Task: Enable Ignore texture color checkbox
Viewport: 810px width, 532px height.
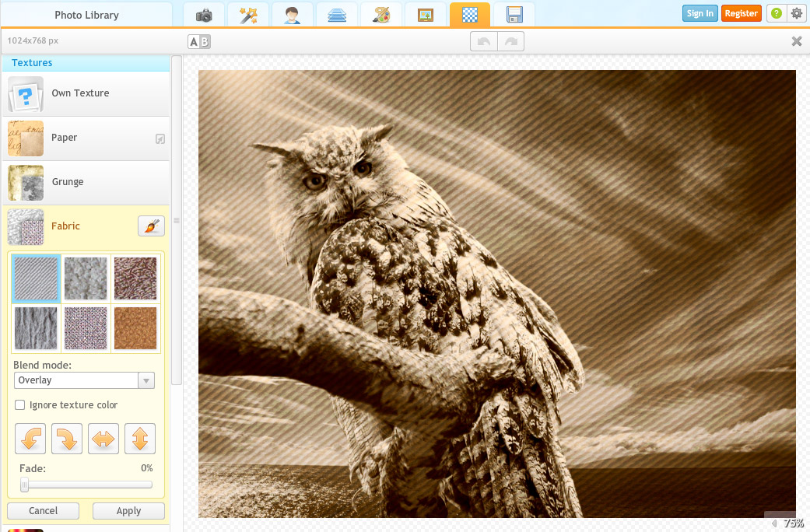Action: point(20,405)
